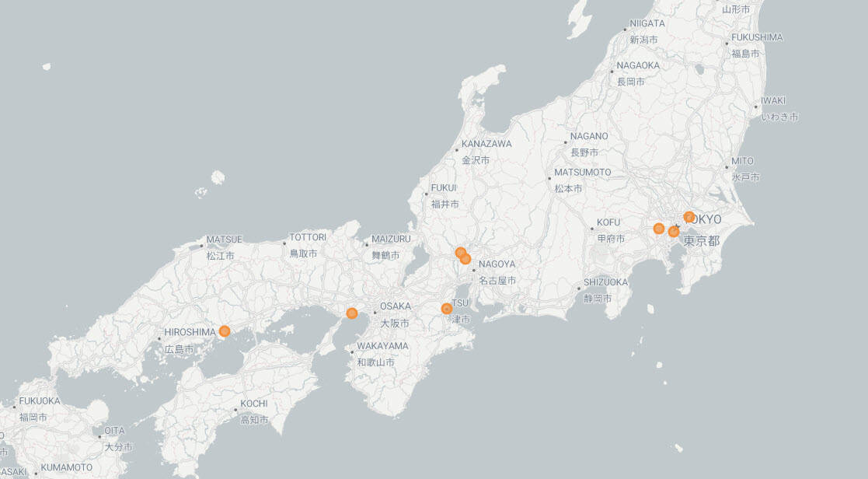Click the Nagano city label
Screen dimensions: 868x479
coord(589,137)
